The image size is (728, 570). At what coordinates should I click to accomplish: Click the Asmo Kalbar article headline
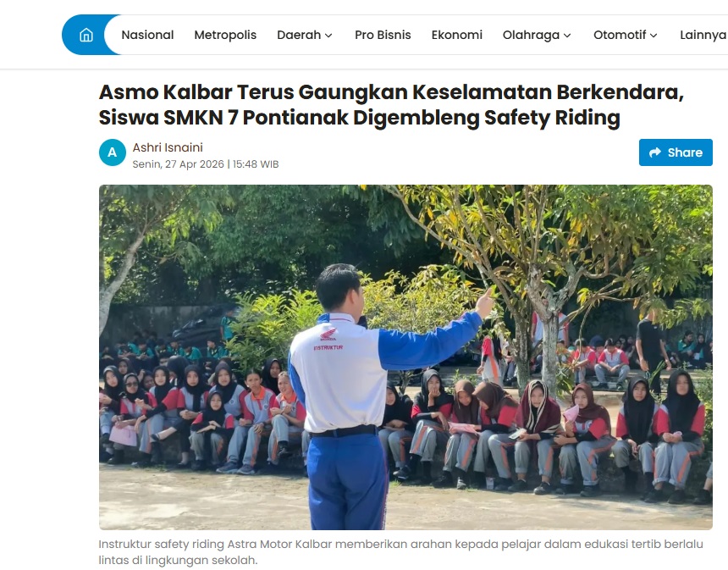pos(391,104)
